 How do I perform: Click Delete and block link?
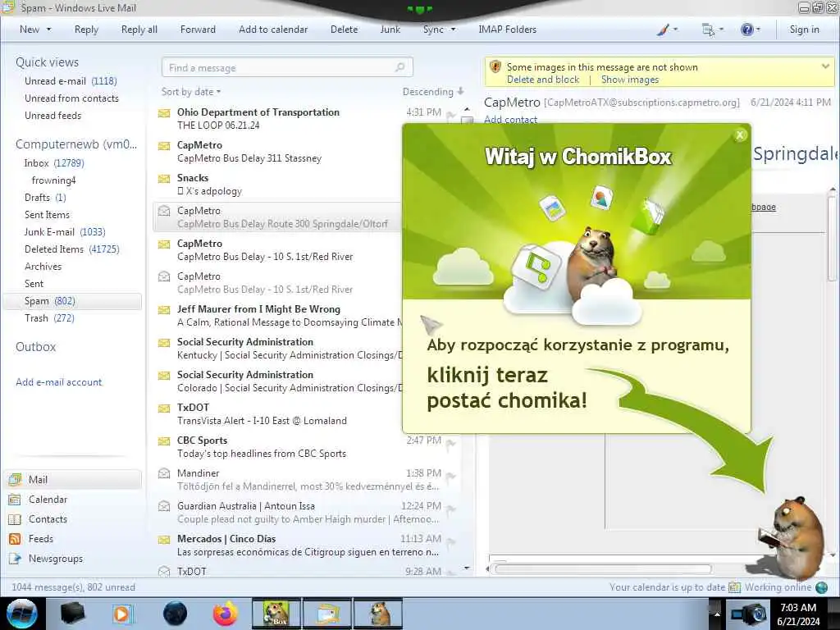point(543,80)
